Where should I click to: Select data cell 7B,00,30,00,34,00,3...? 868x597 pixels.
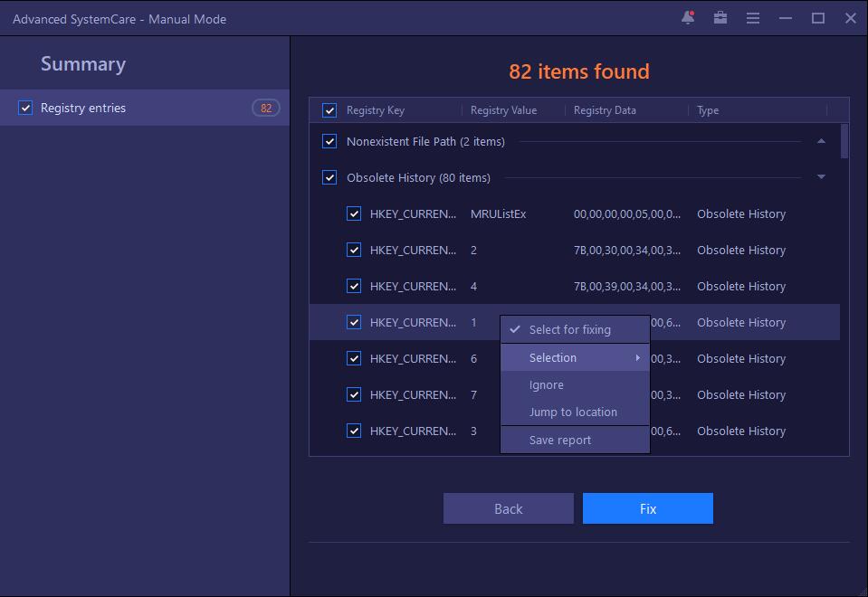click(627, 250)
